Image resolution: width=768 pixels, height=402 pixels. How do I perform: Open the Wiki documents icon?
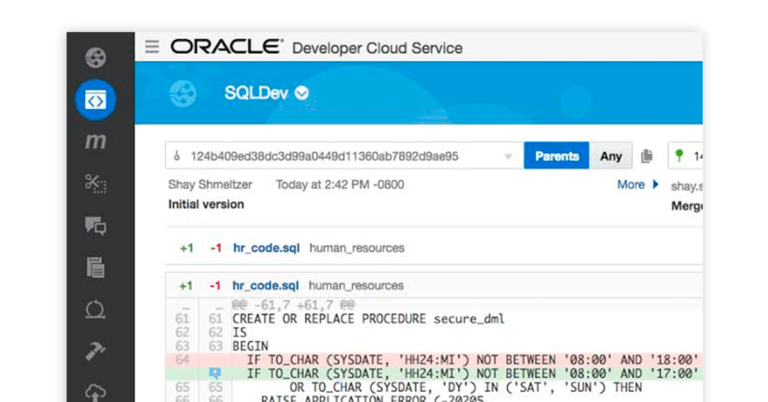[x=96, y=267]
